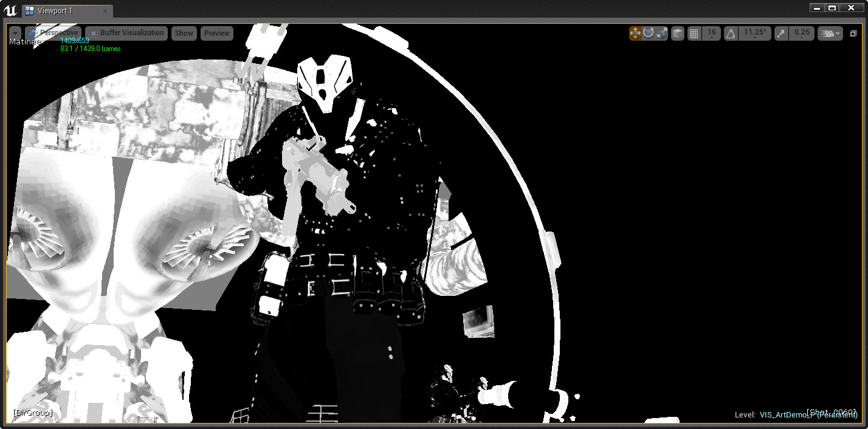Click the Unreal Engine logo icon
868x429 pixels.
point(10,10)
